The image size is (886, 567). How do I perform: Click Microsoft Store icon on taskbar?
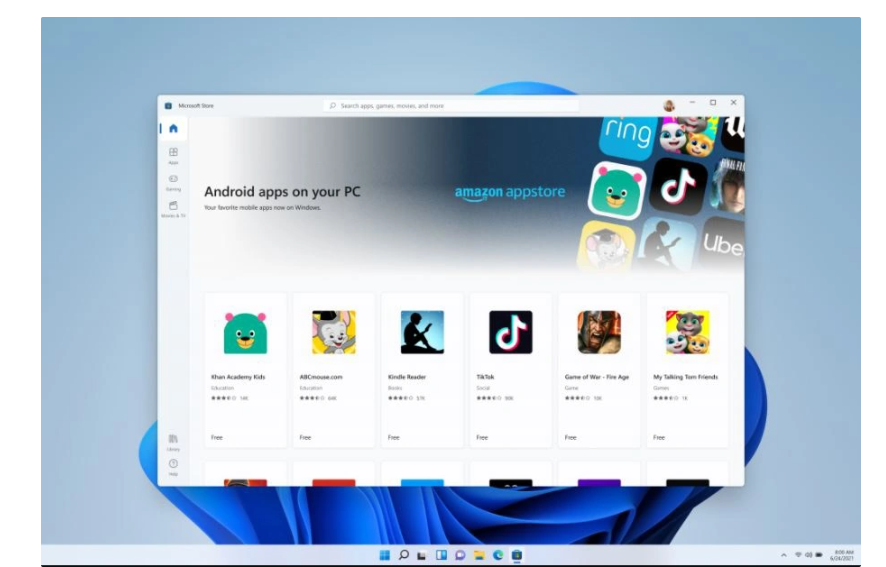coord(517,555)
